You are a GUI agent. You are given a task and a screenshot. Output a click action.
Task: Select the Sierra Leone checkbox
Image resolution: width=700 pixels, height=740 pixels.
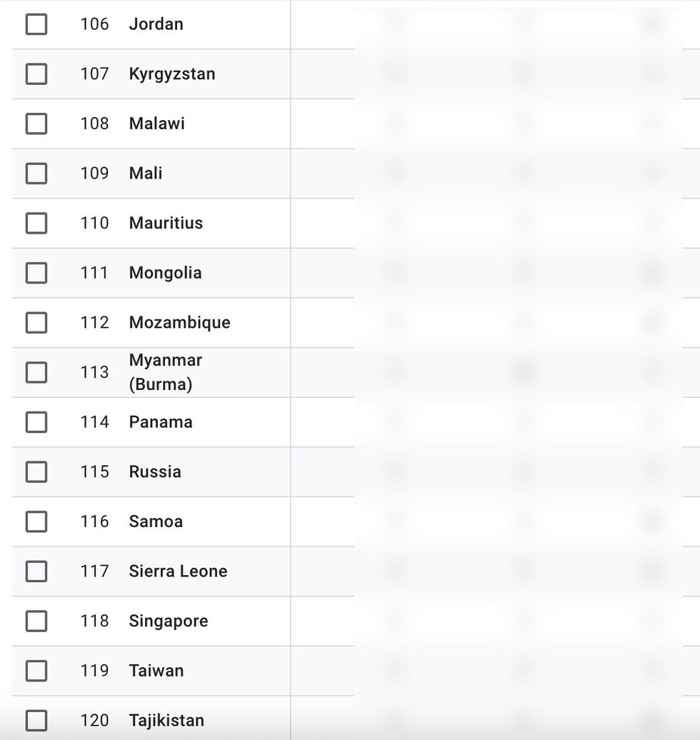[36, 571]
